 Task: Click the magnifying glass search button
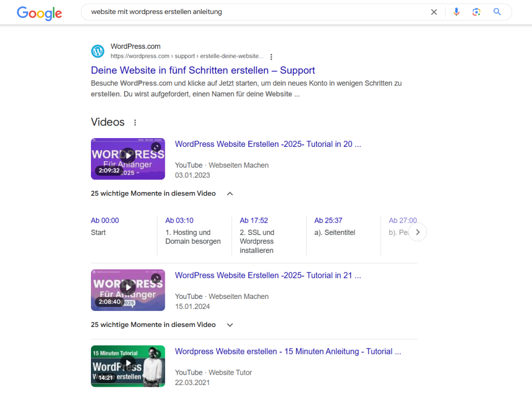click(x=497, y=12)
